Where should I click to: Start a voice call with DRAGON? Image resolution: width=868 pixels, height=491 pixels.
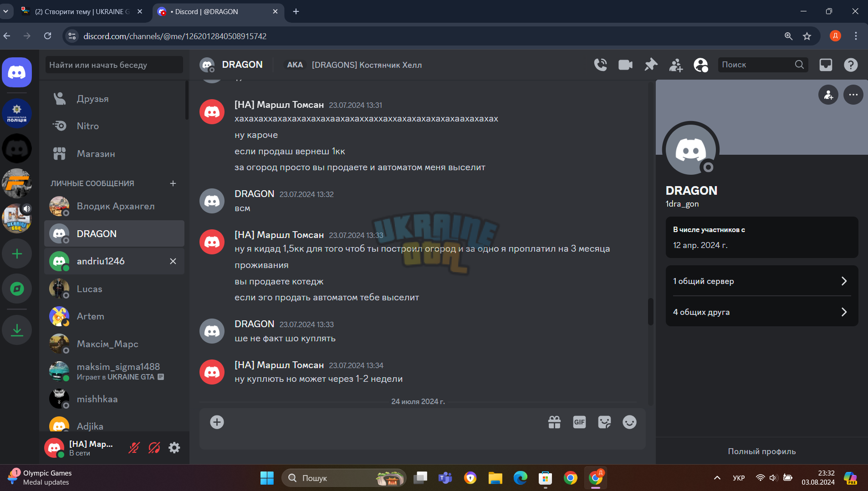pyautogui.click(x=600, y=65)
